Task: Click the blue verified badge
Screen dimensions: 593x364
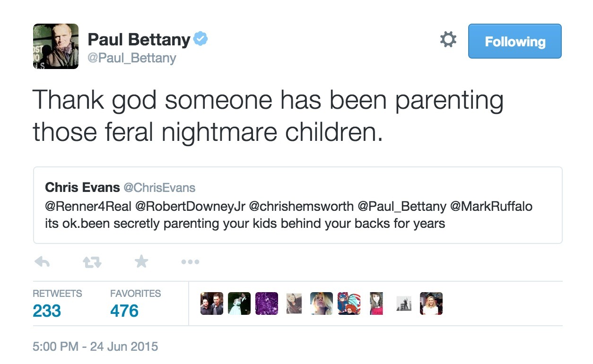Action: (201, 39)
